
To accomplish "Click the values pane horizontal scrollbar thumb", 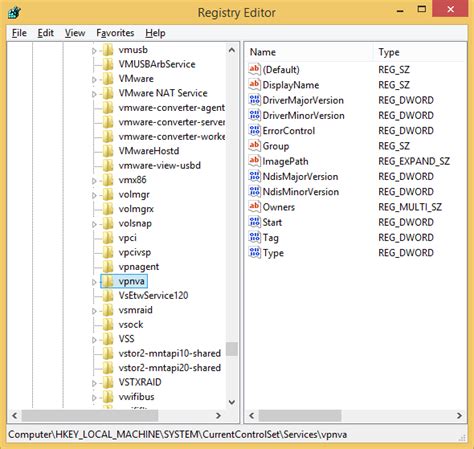I will [300, 416].
